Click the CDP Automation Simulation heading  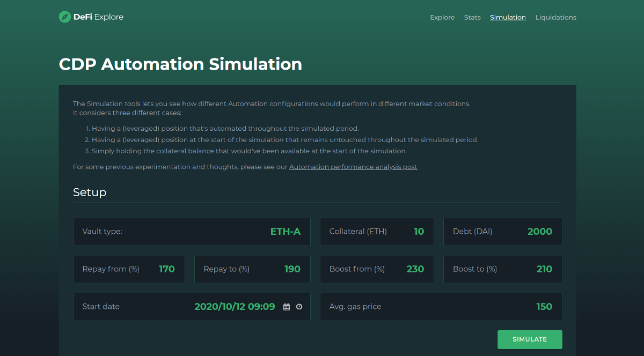pyautogui.click(x=180, y=64)
